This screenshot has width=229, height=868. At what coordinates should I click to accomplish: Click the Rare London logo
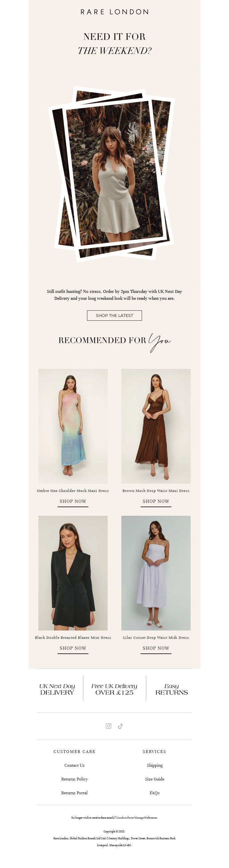click(114, 12)
